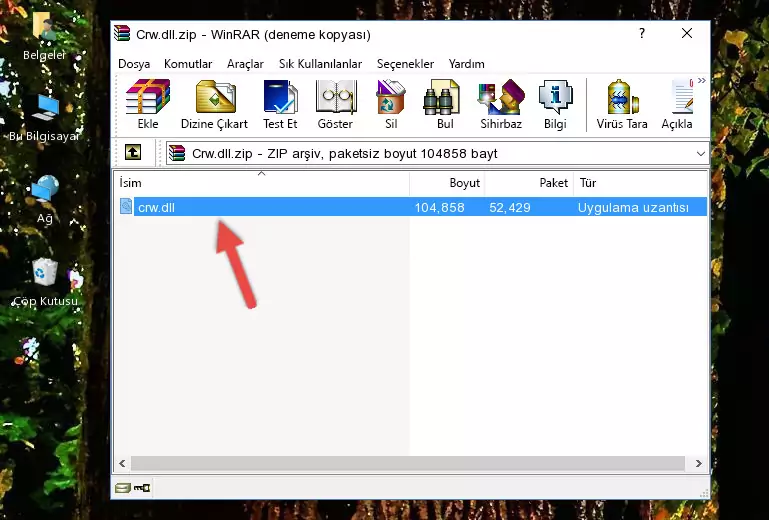The image size is (769, 520).
Task: Open the archive path dropdown
Action: [x=700, y=154]
